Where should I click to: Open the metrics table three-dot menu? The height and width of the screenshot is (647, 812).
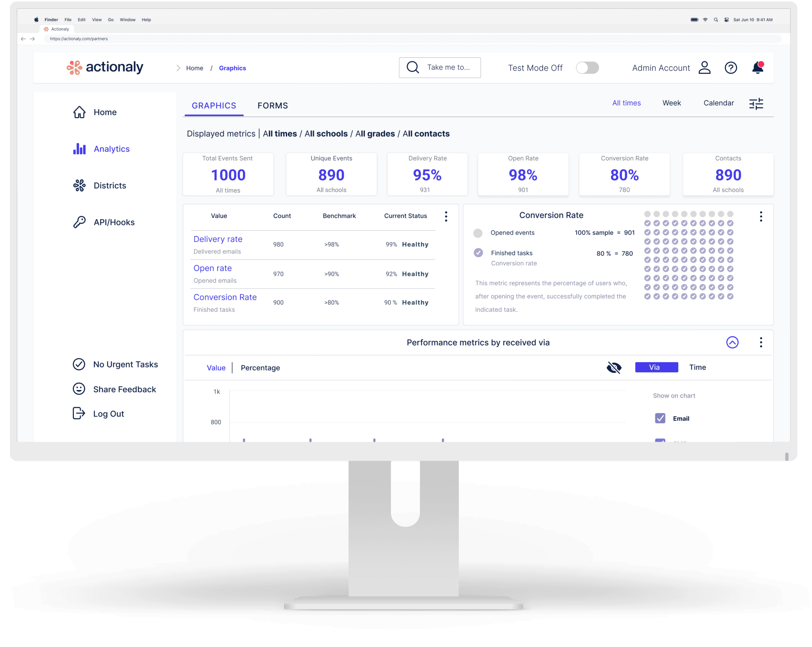click(x=446, y=216)
